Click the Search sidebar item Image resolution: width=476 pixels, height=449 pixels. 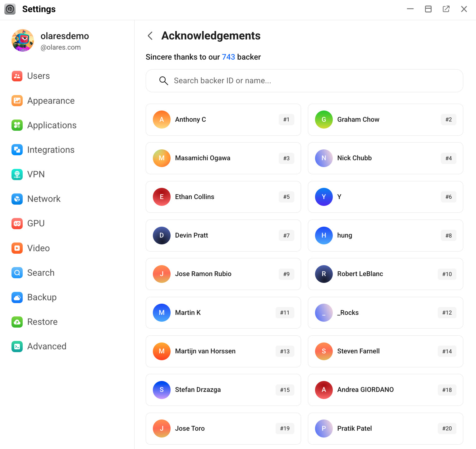pos(41,273)
